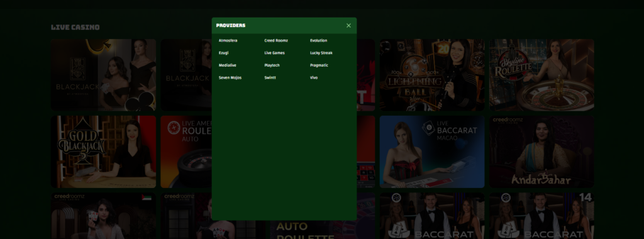Open the Skyline Roulette game
644x239 pixels.
(541, 75)
